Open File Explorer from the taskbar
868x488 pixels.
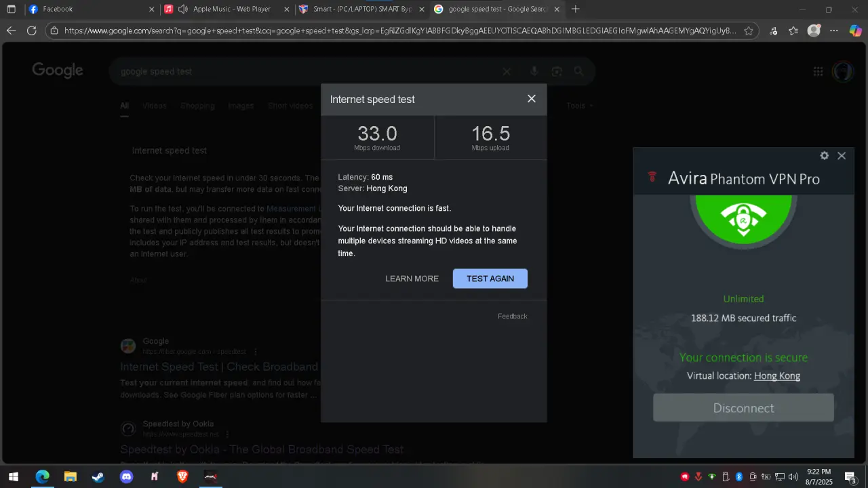click(70, 476)
